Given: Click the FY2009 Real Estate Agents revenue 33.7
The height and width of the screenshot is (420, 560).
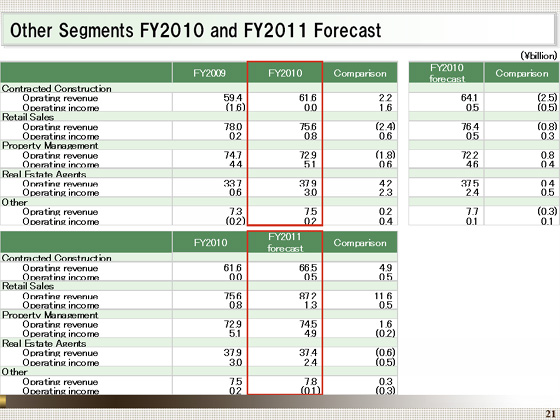Looking at the screenshot, I should coord(233,183).
